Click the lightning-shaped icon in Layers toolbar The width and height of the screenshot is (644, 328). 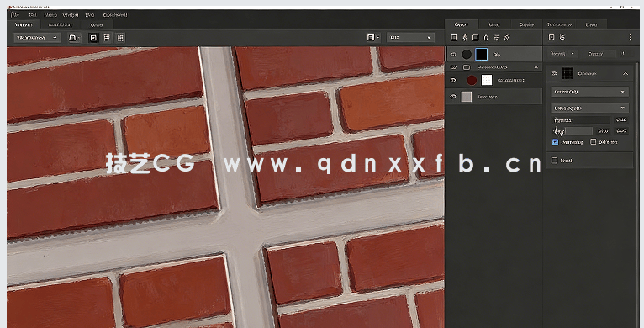pyautogui.click(x=465, y=37)
